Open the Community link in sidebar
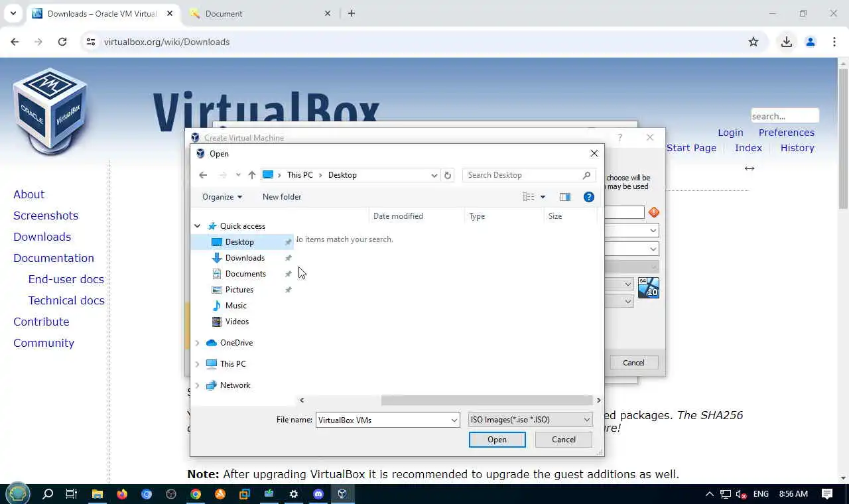The height and width of the screenshot is (504, 849). pos(44,343)
